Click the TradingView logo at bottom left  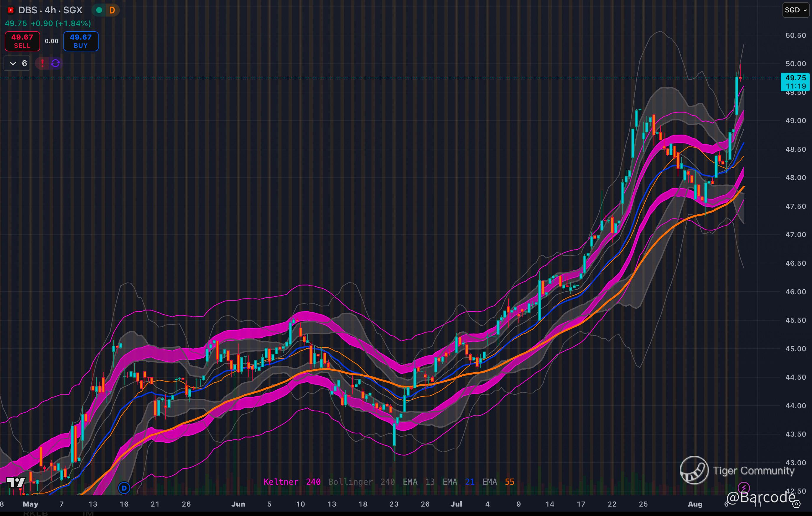coord(16,483)
